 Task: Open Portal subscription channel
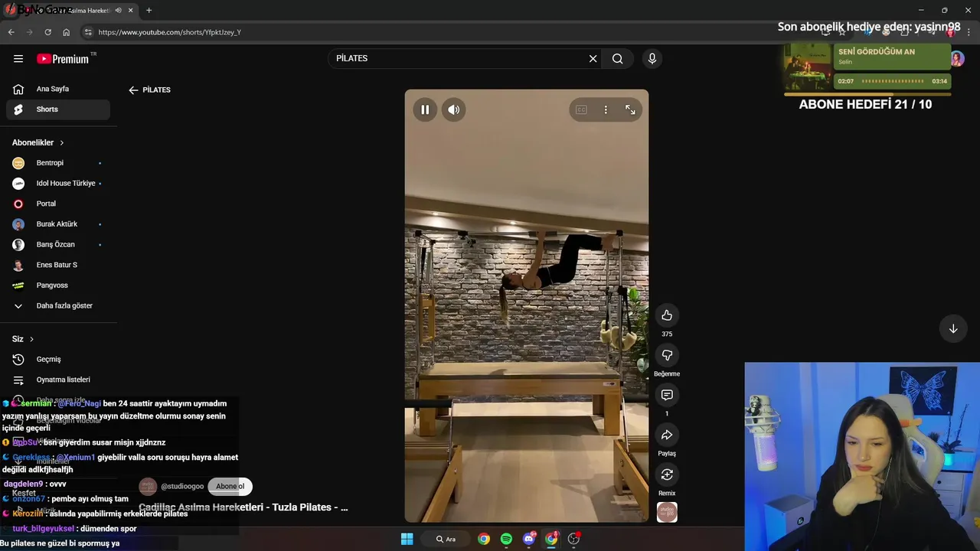(x=58, y=204)
